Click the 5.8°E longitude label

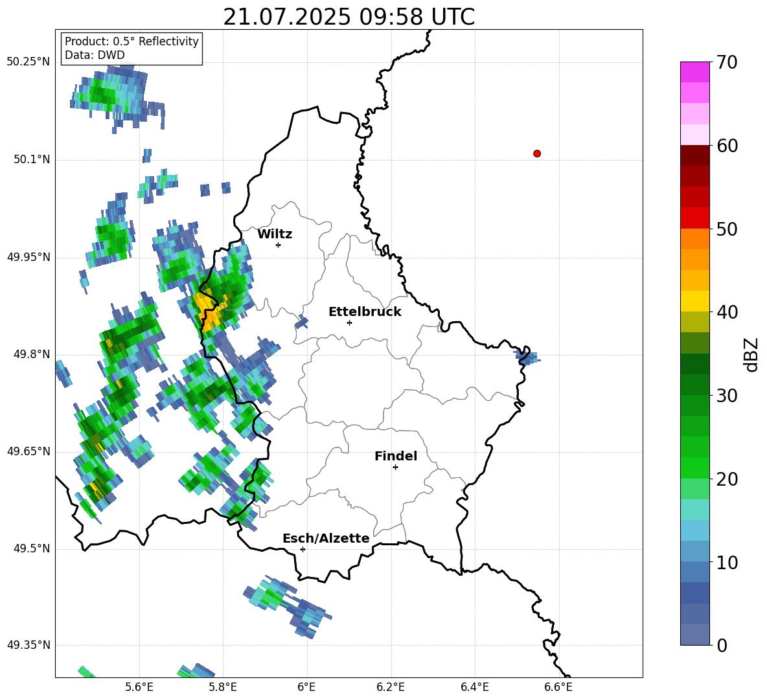click(223, 687)
